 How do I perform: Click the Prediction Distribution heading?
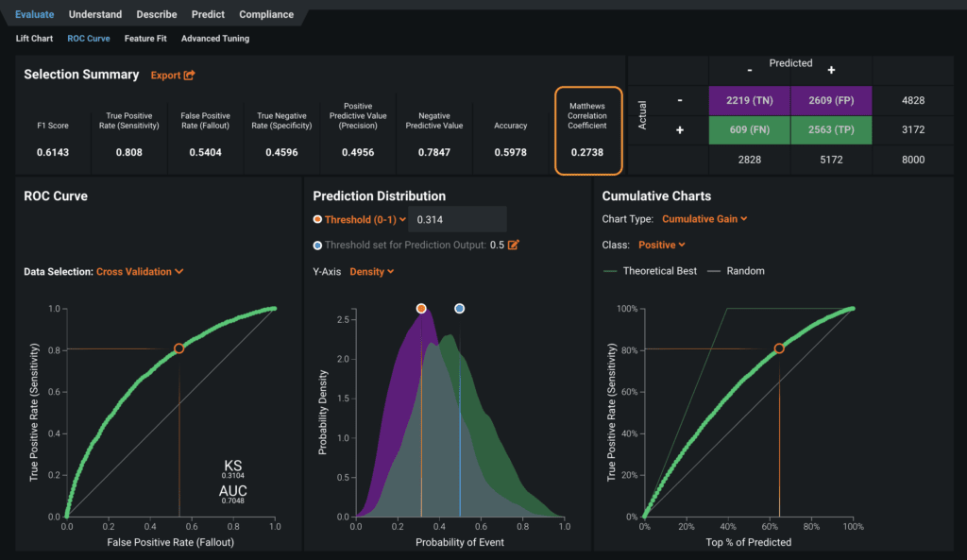pos(380,196)
